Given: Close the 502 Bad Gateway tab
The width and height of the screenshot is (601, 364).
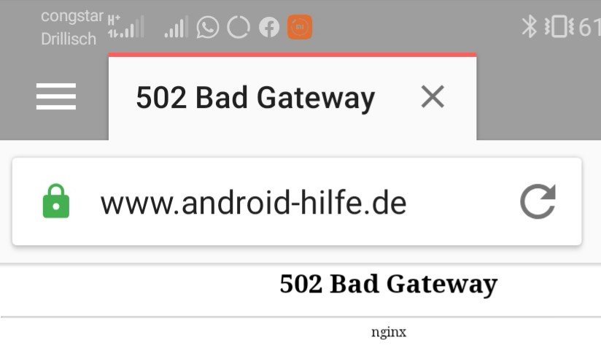Looking at the screenshot, I should [x=433, y=96].
